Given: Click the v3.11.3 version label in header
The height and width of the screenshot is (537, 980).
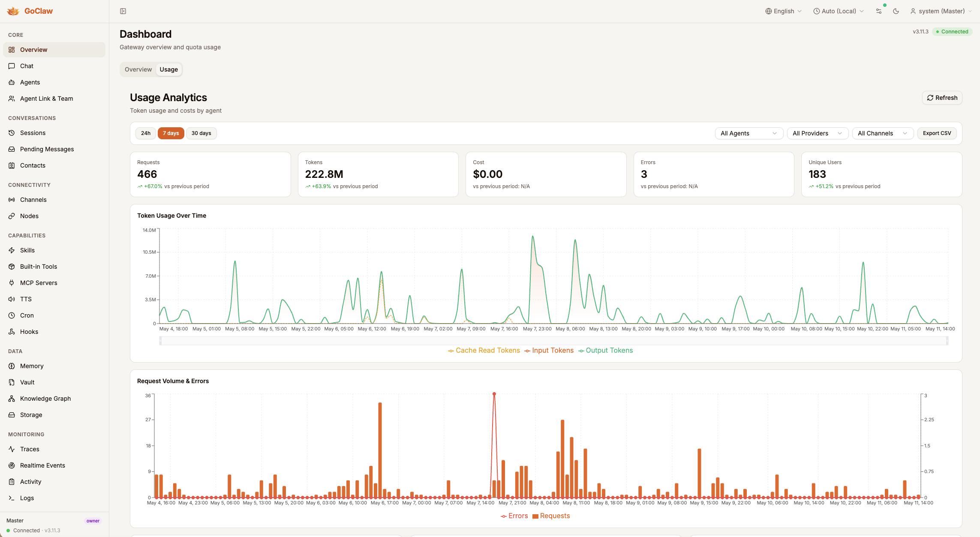Looking at the screenshot, I should pyautogui.click(x=920, y=32).
